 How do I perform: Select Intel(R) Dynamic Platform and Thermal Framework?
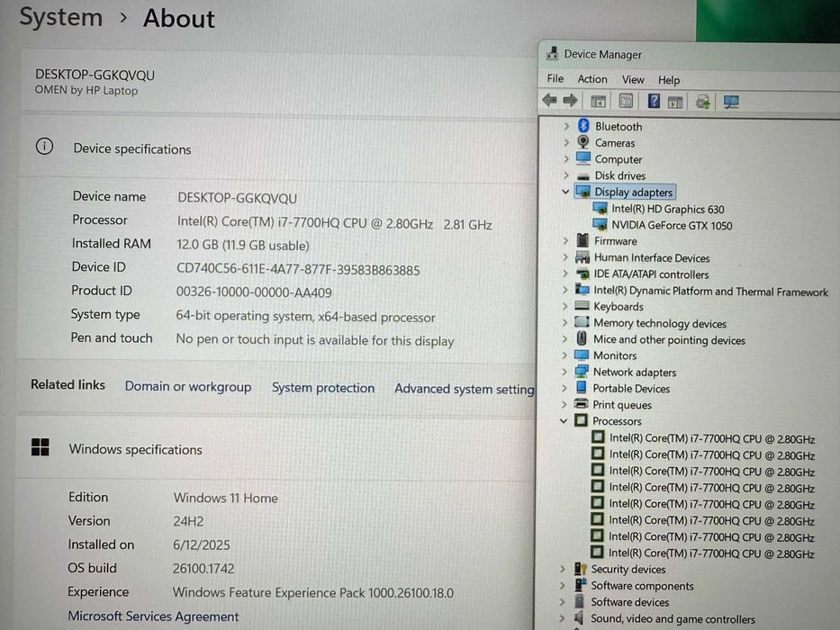(710, 292)
